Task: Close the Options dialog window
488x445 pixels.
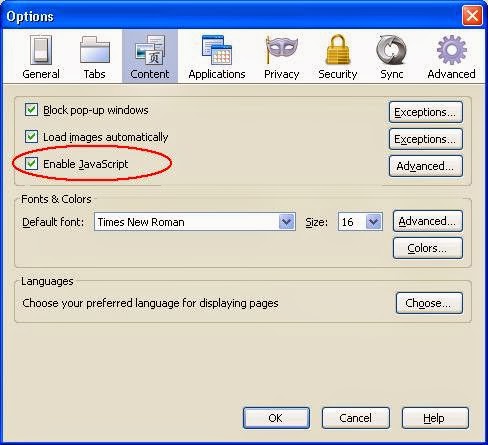Action: [x=472, y=16]
